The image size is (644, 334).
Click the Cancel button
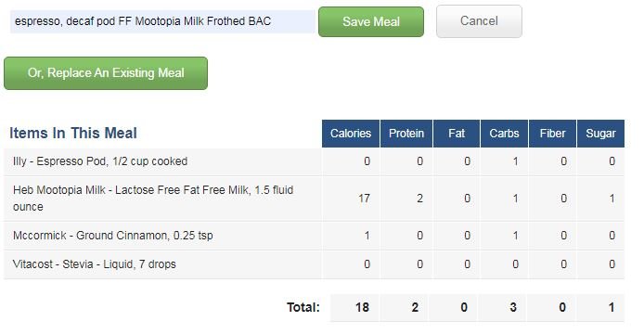479,21
